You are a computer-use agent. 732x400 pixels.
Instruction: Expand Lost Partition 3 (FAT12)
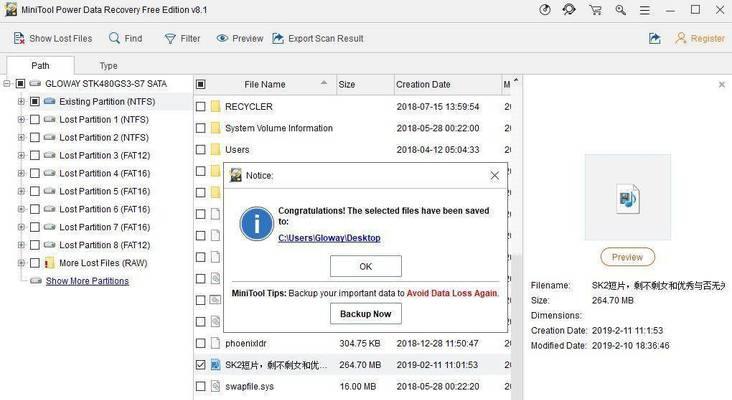tap(21, 155)
